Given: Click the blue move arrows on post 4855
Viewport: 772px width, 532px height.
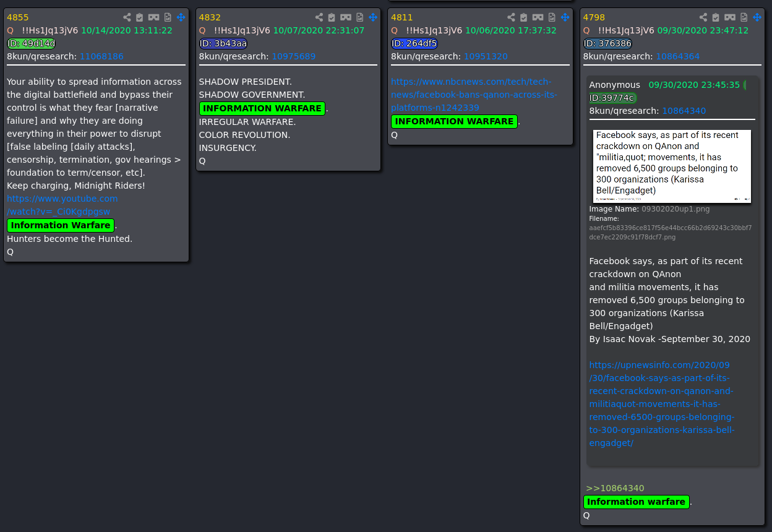Looking at the screenshot, I should [181, 17].
